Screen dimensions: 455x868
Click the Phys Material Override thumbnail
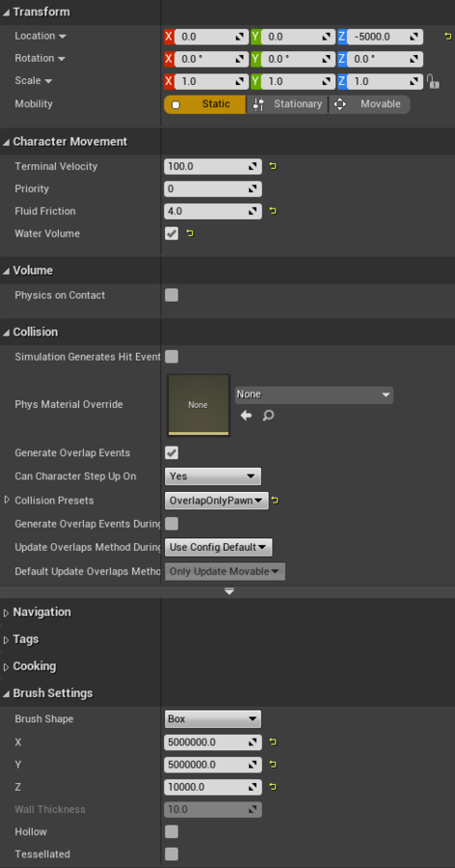coord(199,405)
